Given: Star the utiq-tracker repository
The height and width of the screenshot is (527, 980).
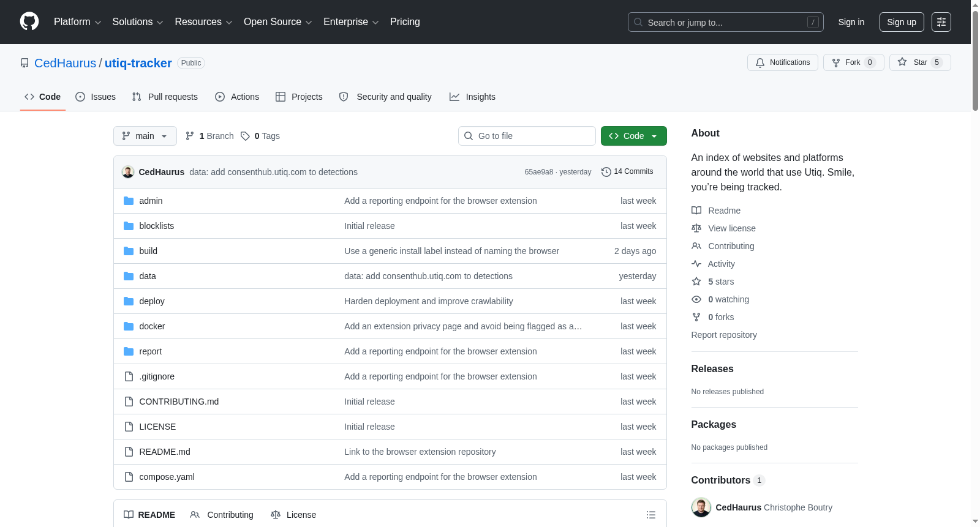Looking at the screenshot, I should (919, 62).
